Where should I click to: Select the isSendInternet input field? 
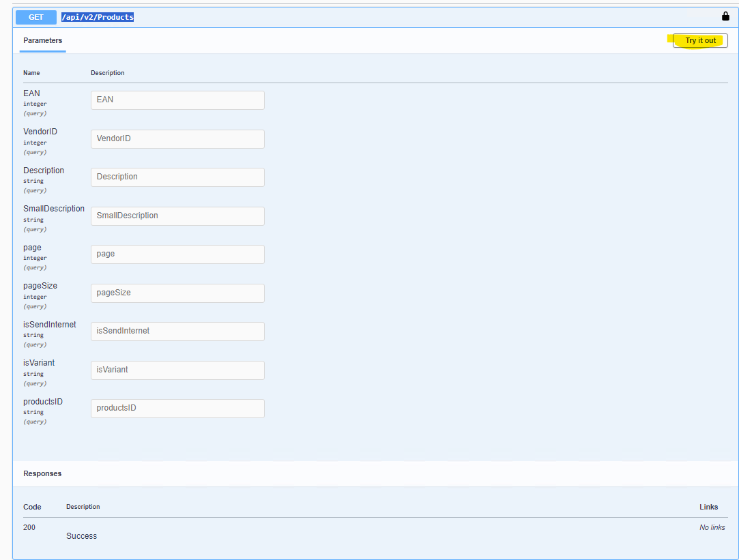[177, 331]
